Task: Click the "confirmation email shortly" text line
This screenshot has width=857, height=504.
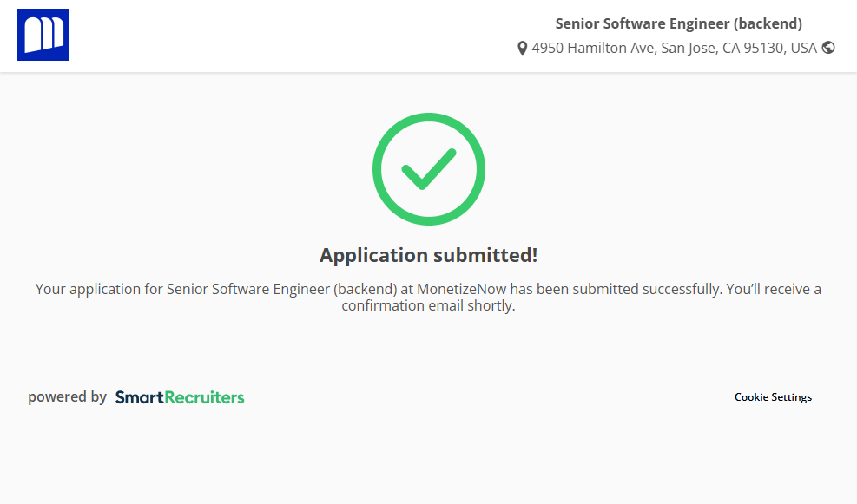Action: click(428, 306)
